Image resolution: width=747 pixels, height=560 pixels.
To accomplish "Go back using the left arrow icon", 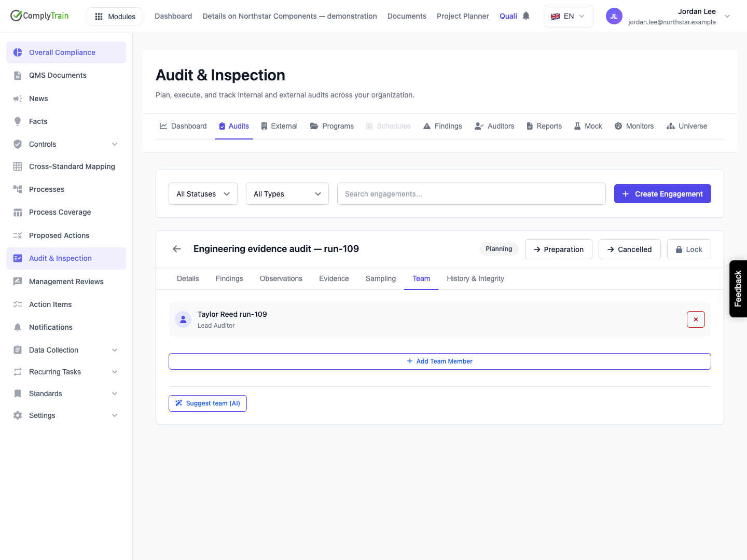I will (177, 249).
